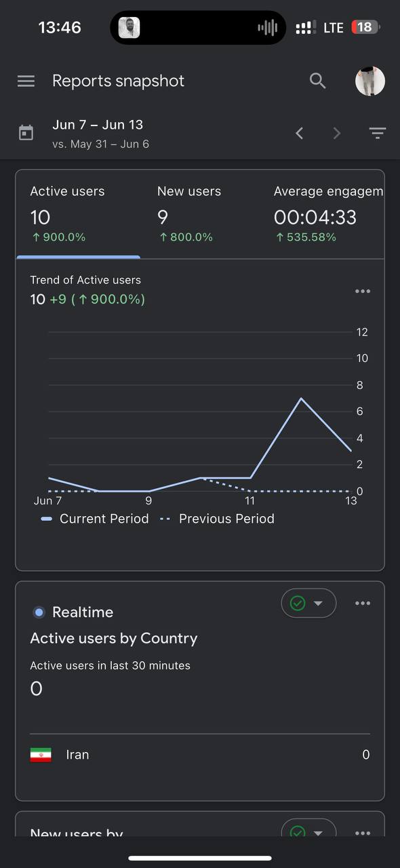This screenshot has width=400, height=868.
Task: Open Trend of Active users options menu
Action: tap(363, 292)
